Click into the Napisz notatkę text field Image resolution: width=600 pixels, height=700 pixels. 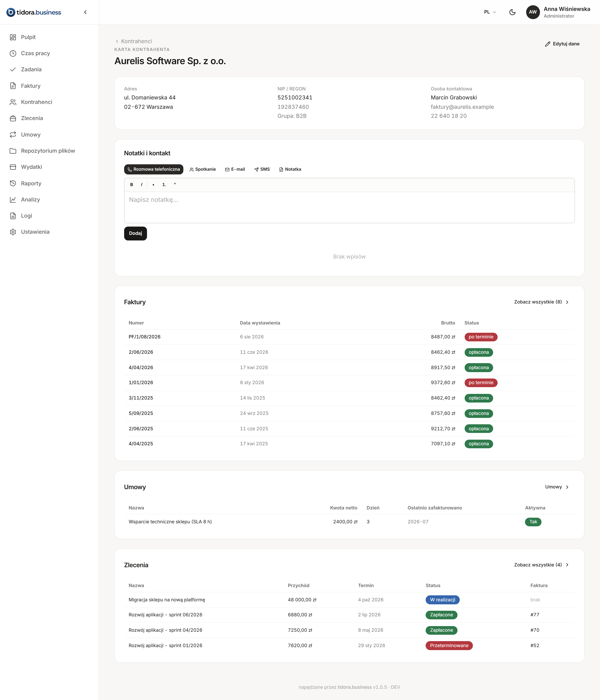tap(349, 207)
